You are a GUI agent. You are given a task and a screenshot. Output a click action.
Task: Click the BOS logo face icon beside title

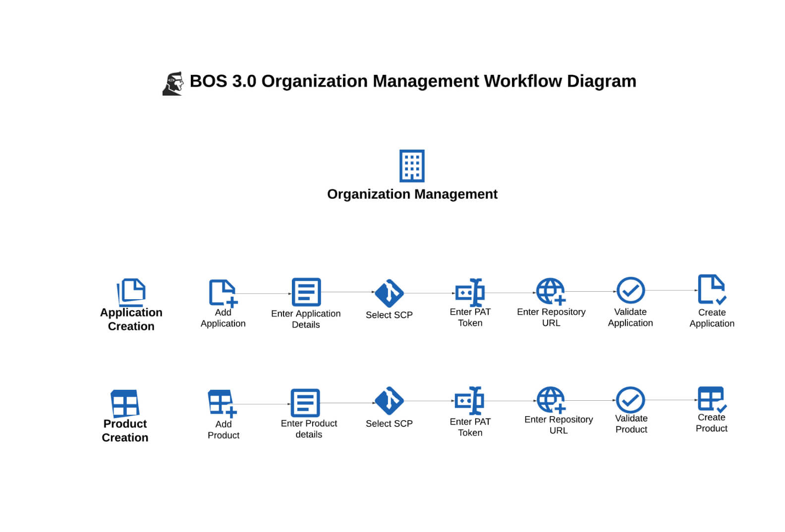(x=173, y=83)
